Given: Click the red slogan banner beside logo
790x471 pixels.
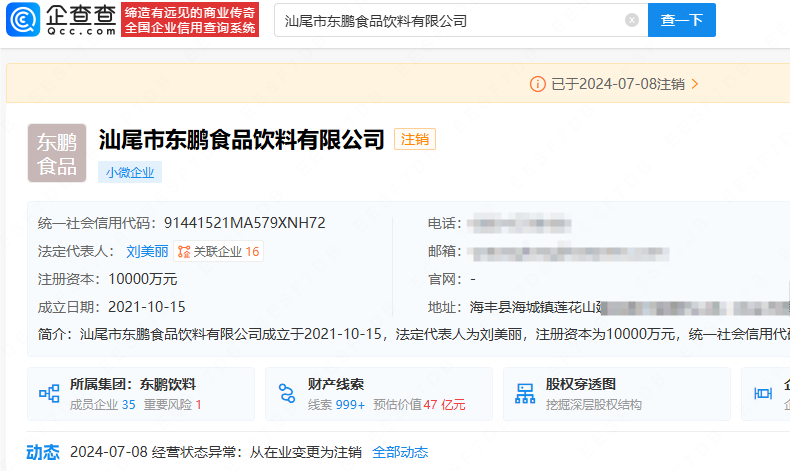Looking at the screenshot, I should point(190,20).
